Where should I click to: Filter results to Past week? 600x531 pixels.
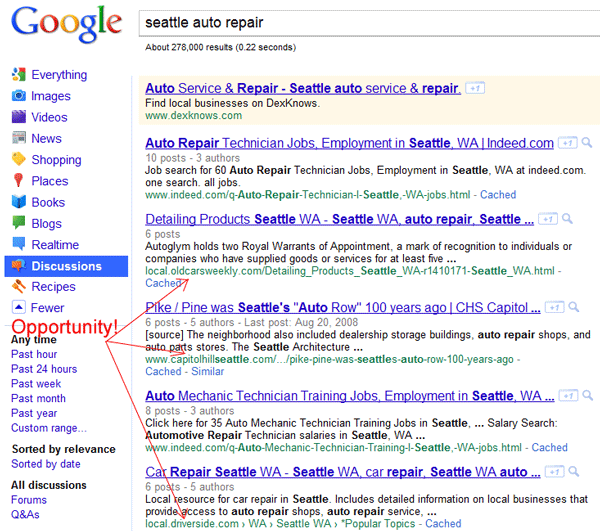click(36, 384)
